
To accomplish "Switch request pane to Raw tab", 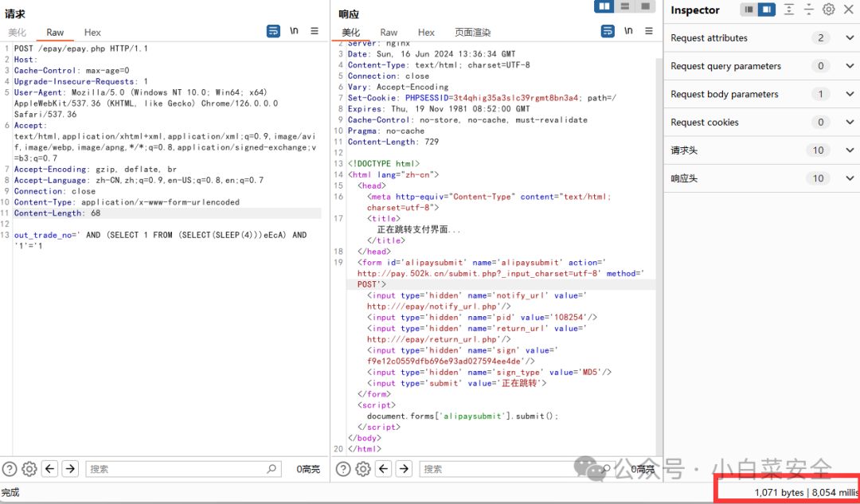I will tap(55, 33).
